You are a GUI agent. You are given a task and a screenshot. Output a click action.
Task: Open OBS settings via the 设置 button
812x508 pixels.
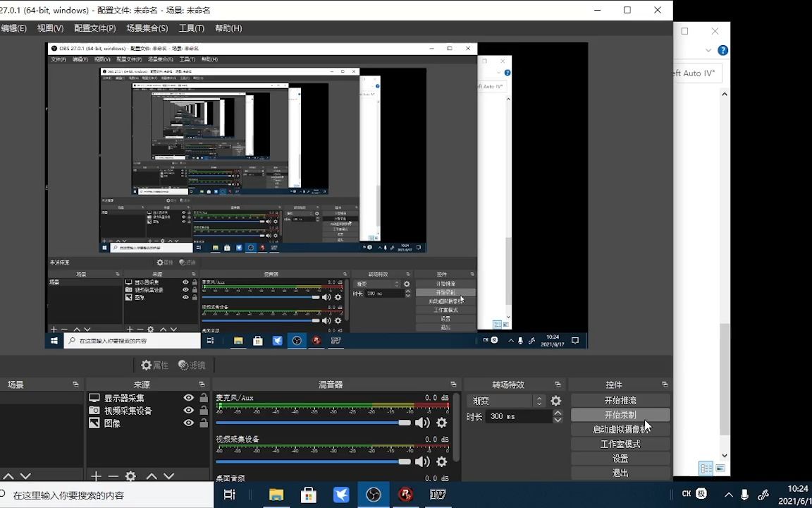click(620, 458)
